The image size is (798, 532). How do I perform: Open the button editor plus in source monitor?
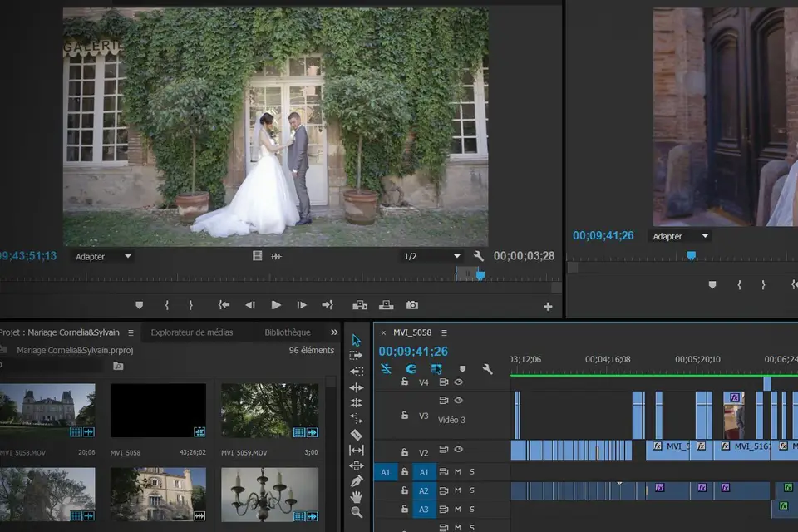point(548,307)
